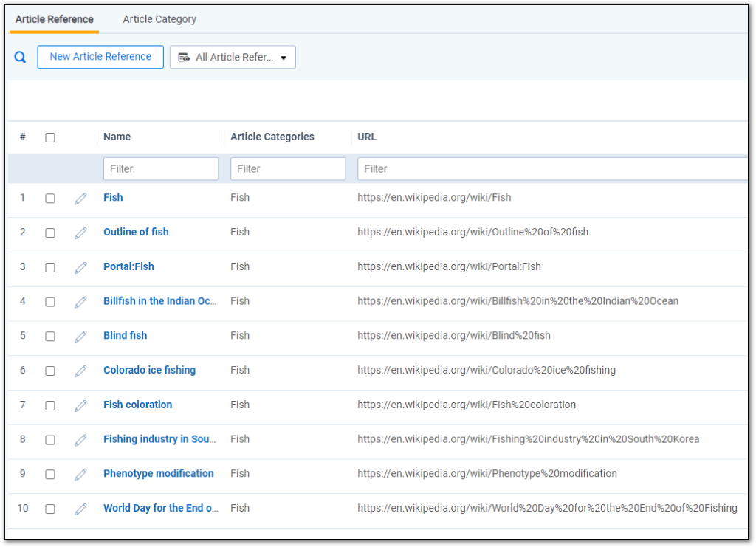Screen dimensions: 756x547
Task: Open the Outline of fish link
Action: coord(136,233)
